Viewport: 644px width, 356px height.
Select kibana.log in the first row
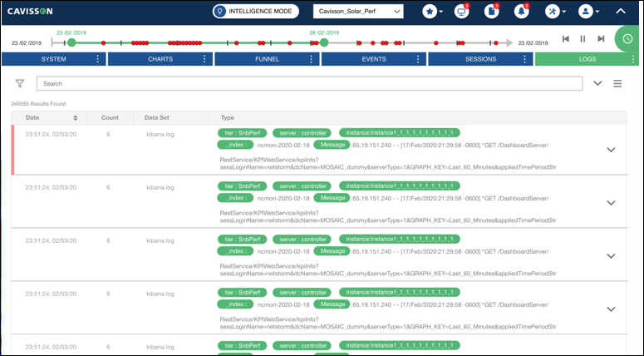click(x=160, y=135)
